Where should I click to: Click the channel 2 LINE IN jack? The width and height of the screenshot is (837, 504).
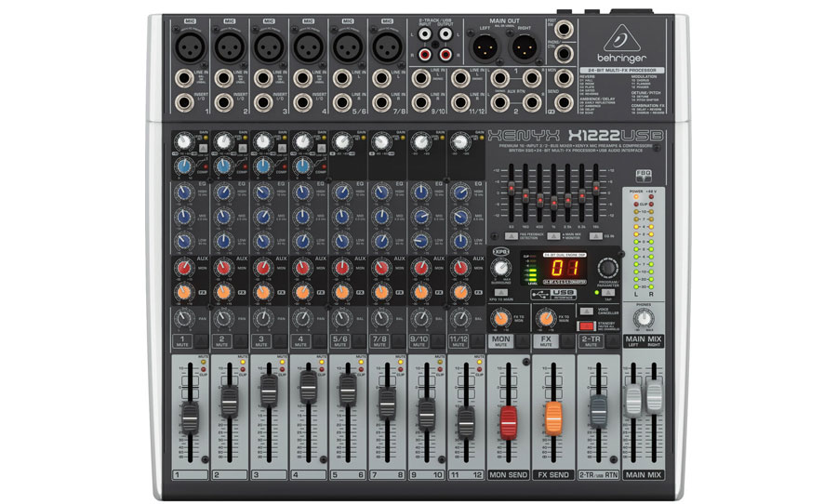223,78
